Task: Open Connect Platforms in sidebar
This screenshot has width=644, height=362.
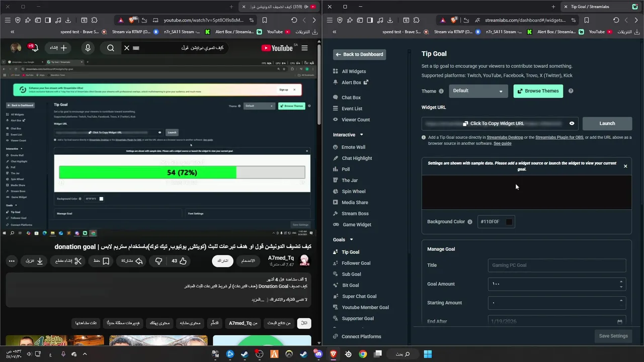Action: pyautogui.click(x=357, y=336)
